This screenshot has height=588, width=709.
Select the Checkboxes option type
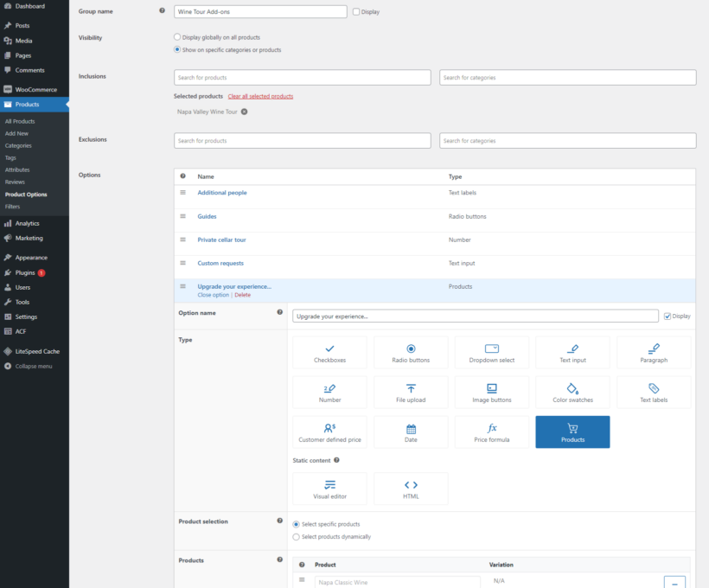tap(329, 352)
